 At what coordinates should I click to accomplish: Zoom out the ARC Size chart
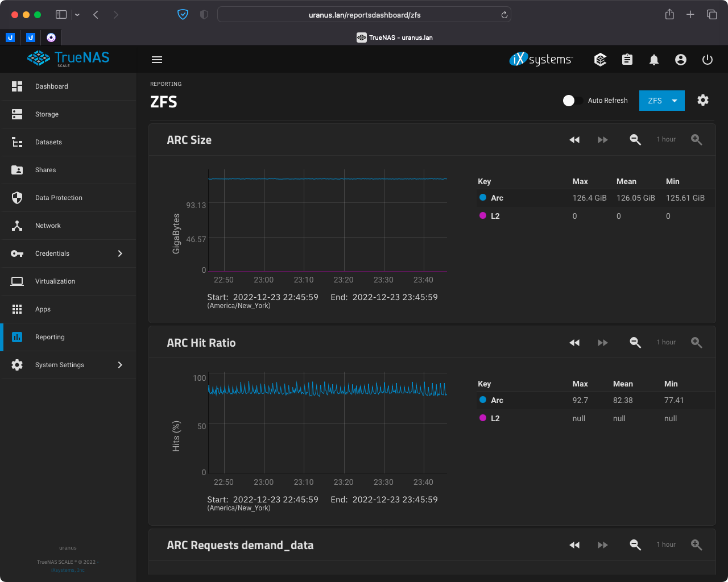(x=635, y=140)
